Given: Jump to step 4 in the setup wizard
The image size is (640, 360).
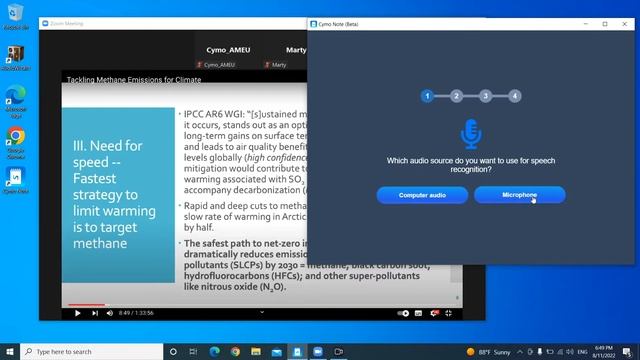Looking at the screenshot, I should (515, 96).
